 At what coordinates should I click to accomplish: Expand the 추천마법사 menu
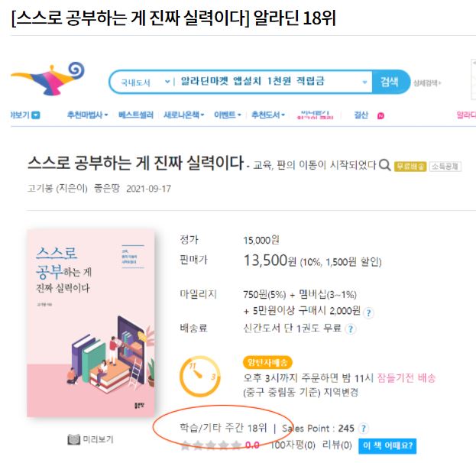pyautogui.click(x=88, y=115)
